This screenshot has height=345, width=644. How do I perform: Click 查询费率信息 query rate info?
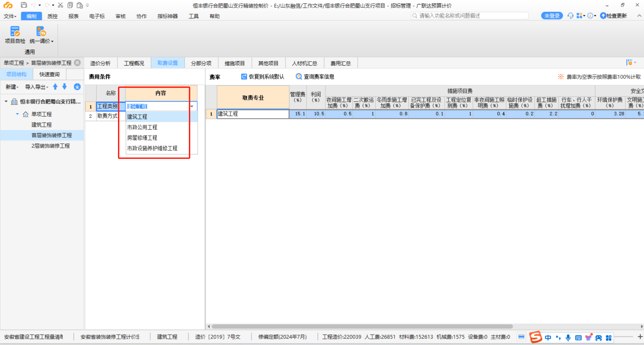[315, 77]
